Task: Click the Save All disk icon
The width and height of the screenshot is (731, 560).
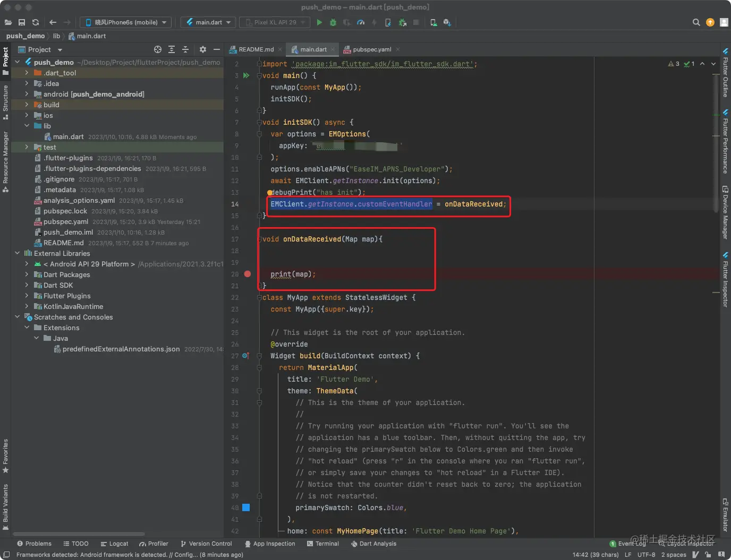Action: click(22, 22)
